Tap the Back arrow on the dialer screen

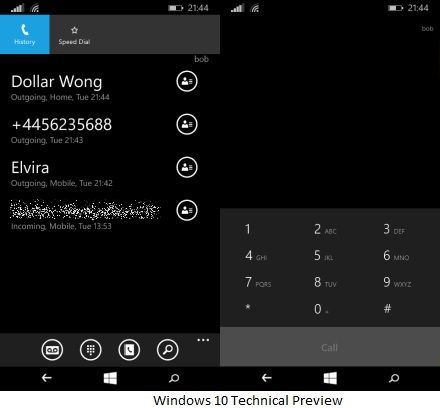pos(267,378)
